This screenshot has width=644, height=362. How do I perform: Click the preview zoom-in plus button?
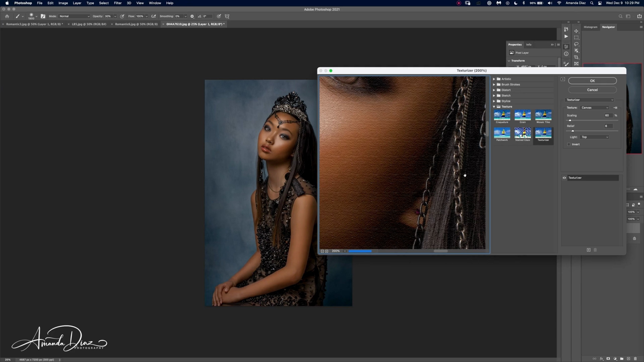point(327,251)
